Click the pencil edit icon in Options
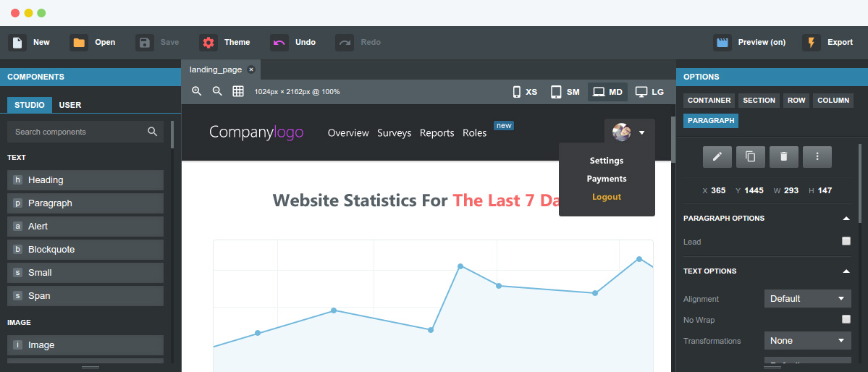This screenshot has width=868, height=372. (x=717, y=156)
